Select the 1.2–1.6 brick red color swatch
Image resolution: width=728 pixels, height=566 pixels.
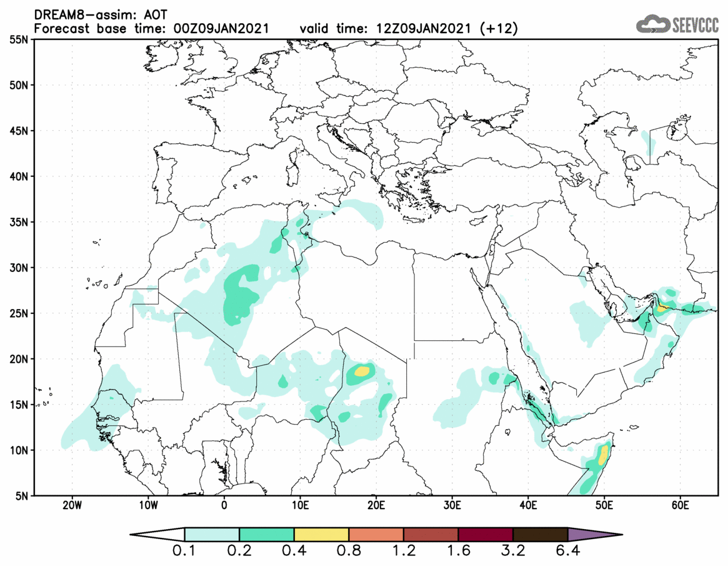[431, 534]
